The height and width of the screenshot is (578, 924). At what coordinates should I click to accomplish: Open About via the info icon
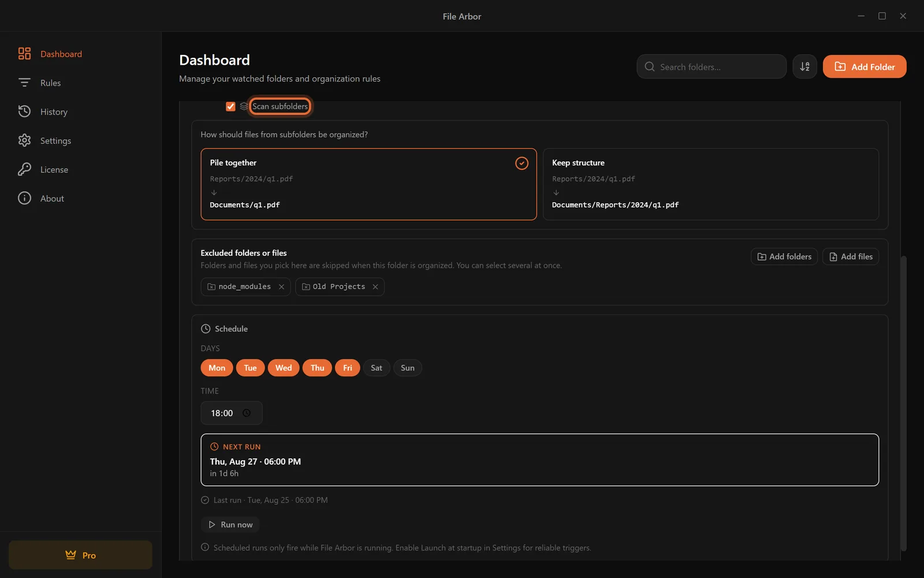tap(24, 198)
